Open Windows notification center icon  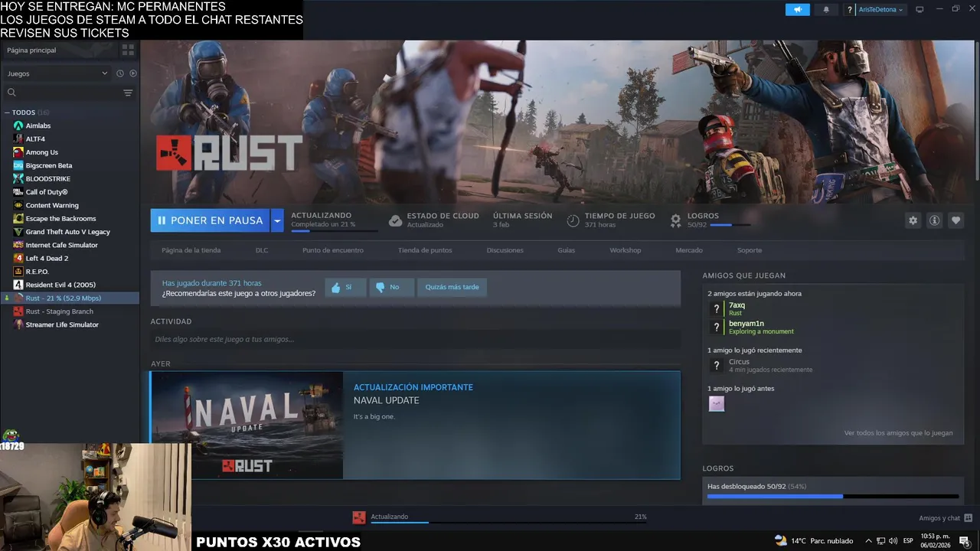964,541
